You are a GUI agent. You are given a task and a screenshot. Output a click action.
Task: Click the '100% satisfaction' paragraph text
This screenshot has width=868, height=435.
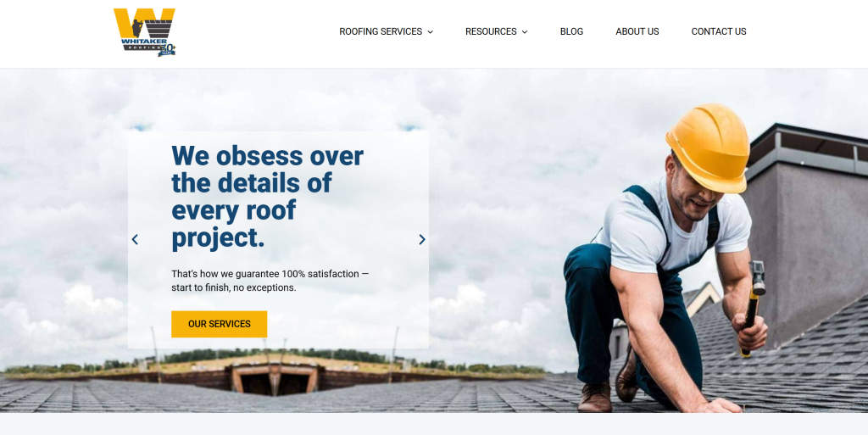(x=270, y=281)
